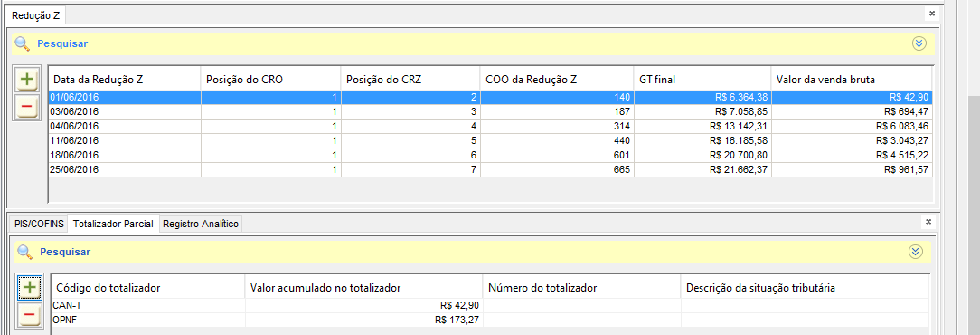Select the Totalizador Parcial tab
This screenshot has height=335, width=980.
(x=113, y=224)
